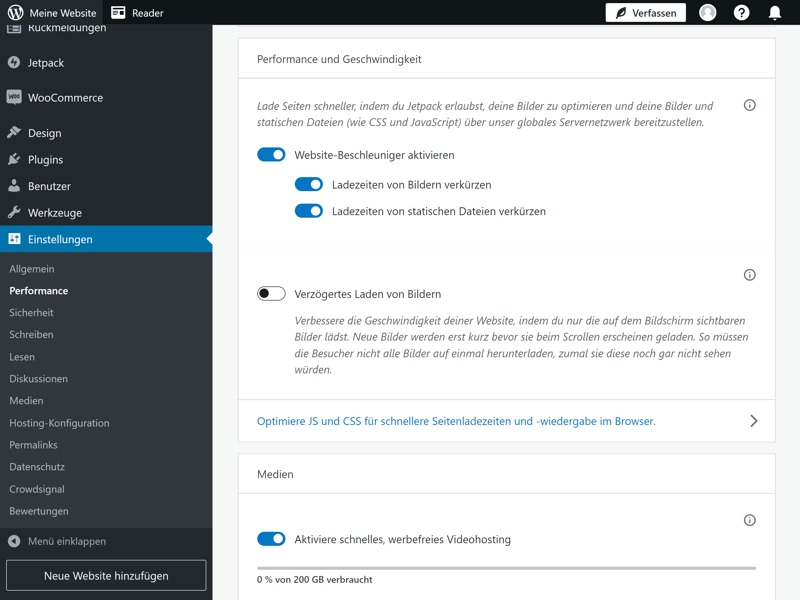This screenshot has width=800, height=600.
Task: Show info for the Performance description
Action: 749,105
